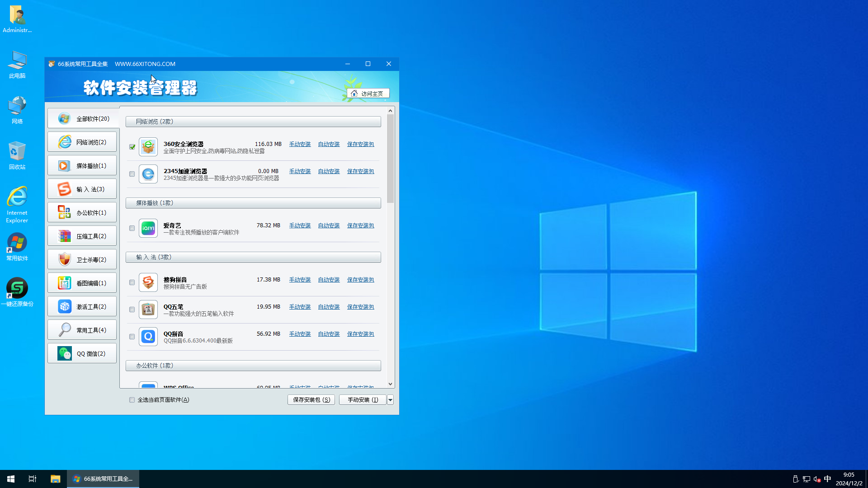The image size is (868, 488).
Task: Click the 2345加速浏览器 app icon
Action: pyautogui.click(x=148, y=174)
